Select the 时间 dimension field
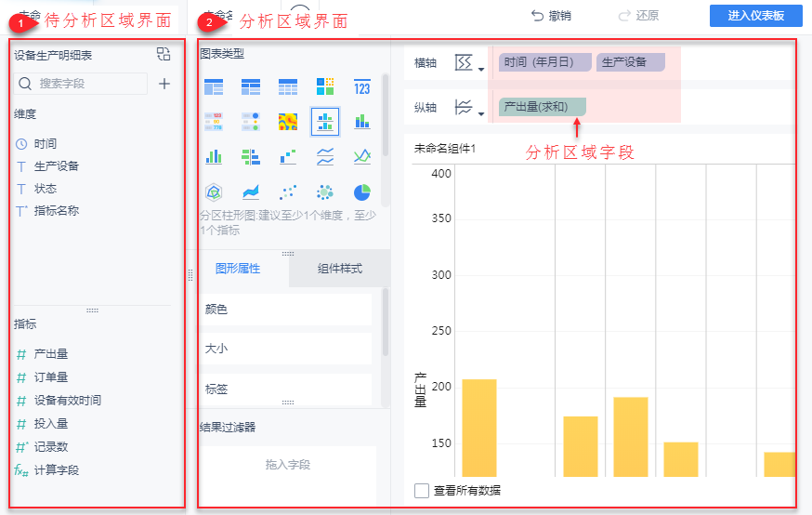 pyautogui.click(x=46, y=143)
